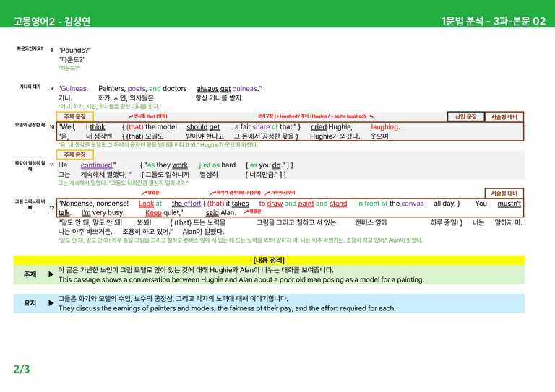The height and width of the screenshot is (392, 555).
Task: Click the 주제 문장 tag above sentence 11
Action: 74,154
